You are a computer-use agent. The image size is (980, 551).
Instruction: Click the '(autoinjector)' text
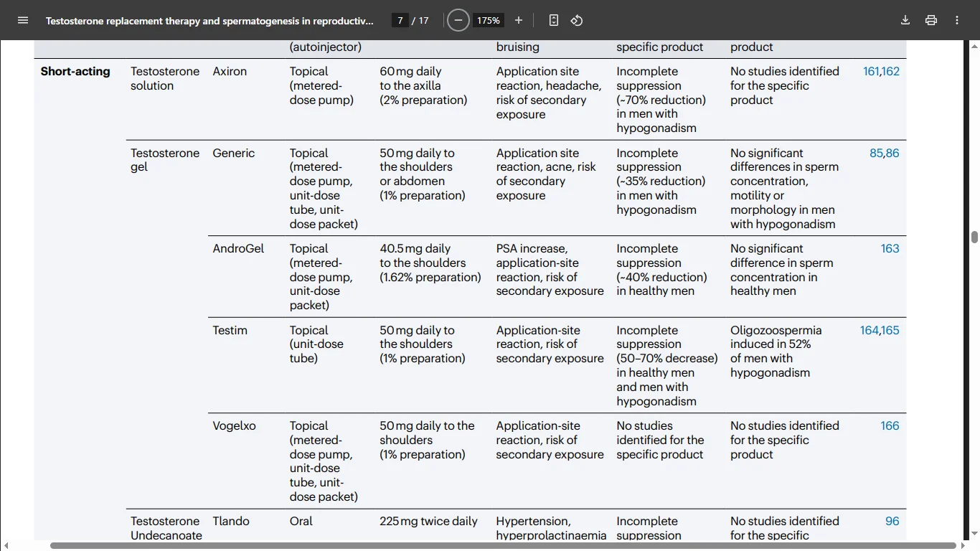(326, 47)
